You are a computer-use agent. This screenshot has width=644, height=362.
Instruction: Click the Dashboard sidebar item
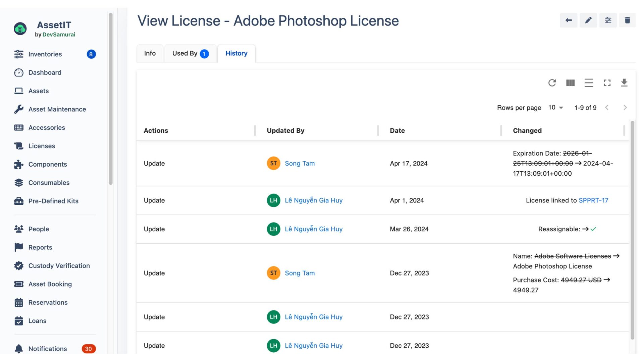tap(44, 72)
